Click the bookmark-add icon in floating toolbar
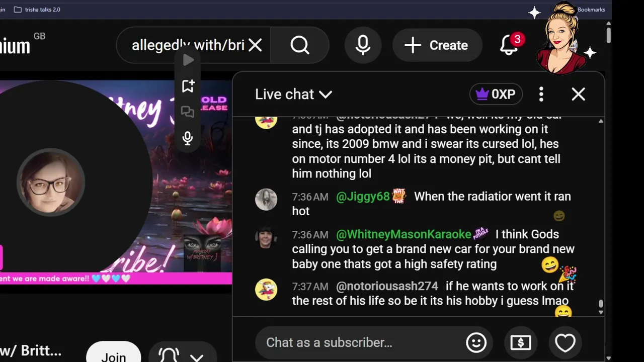Viewport: 644px width, 362px height. pos(188,86)
